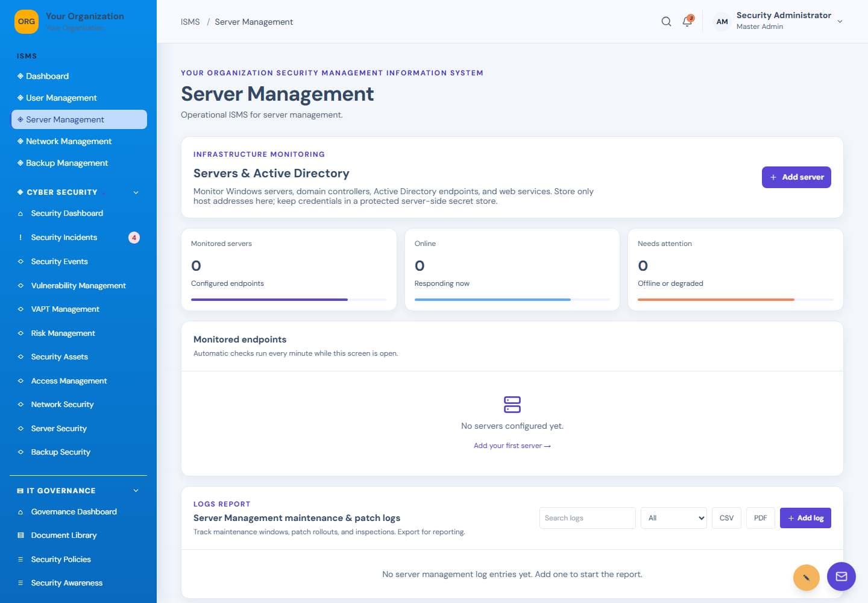Image resolution: width=868 pixels, height=603 pixels.
Task: Open Access Management
Action: [x=79, y=381]
